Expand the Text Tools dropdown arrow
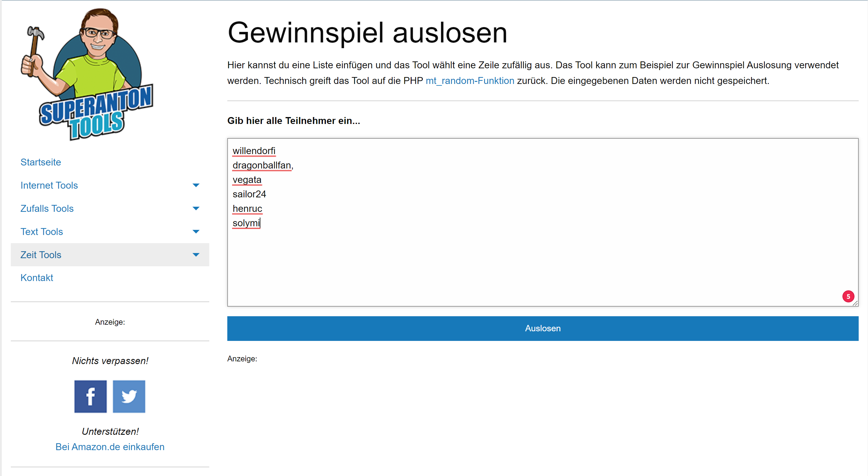This screenshot has height=476, width=868. tap(196, 232)
